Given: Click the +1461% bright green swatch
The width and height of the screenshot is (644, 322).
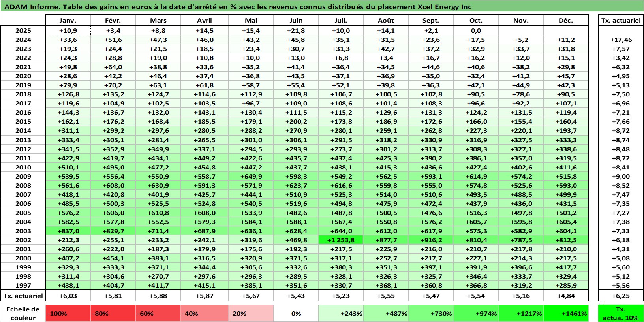Looking at the screenshot, I should pos(566,313).
